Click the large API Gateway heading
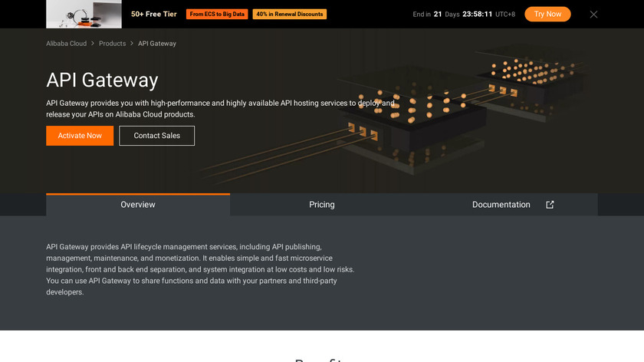The width and height of the screenshot is (644, 362). 102,80
